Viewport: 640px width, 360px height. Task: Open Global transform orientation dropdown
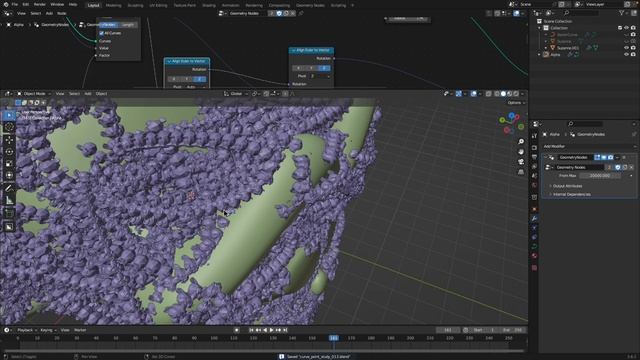click(236, 94)
